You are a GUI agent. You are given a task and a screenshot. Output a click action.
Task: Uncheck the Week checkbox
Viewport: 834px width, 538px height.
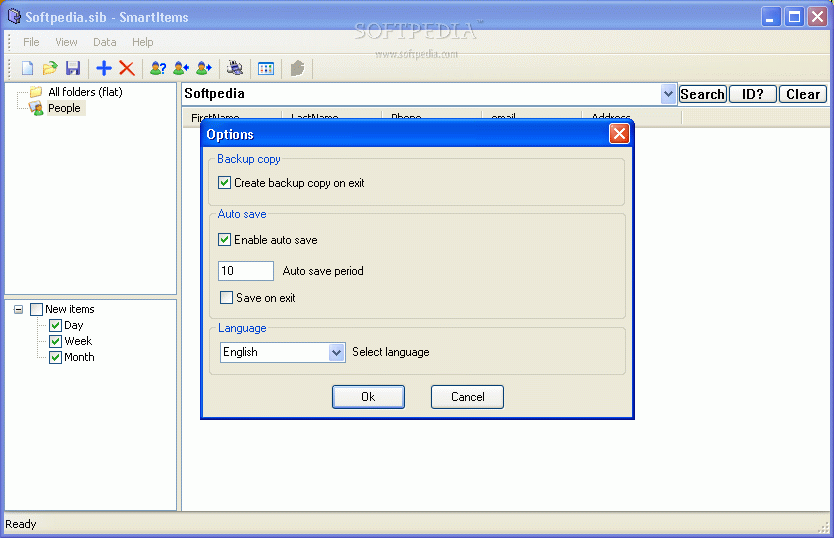coord(55,341)
